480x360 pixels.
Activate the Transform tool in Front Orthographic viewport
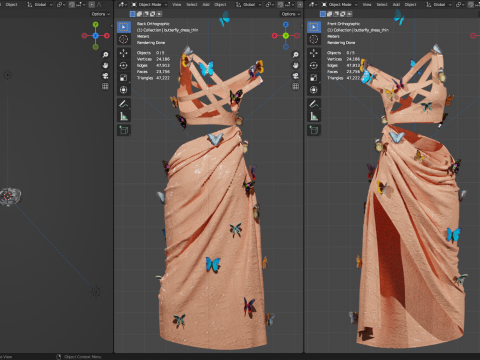pyautogui.click(x=314, y=90)
